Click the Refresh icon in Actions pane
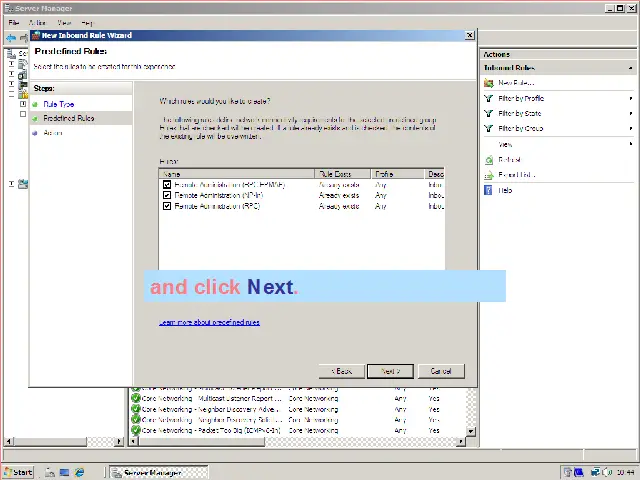The width and height of the screenshot is (640, 480). (488, 160)
